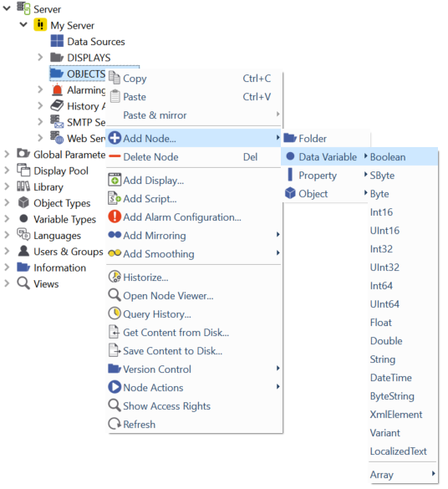Click the Library books icon
This screenshot has width=448, height=489.
[23, 186]
